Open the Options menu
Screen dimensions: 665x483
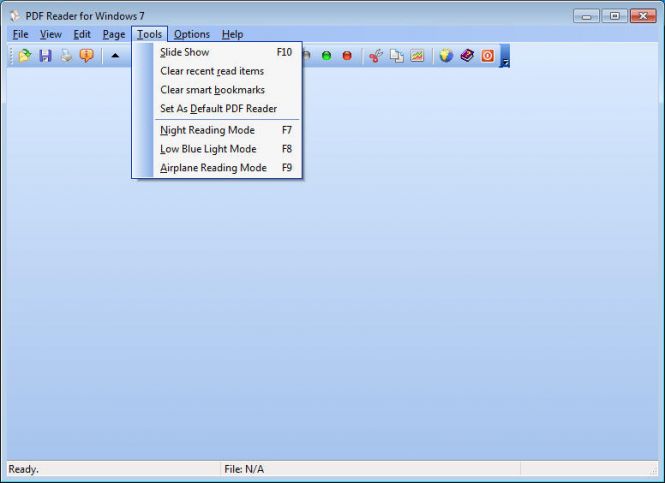[192, 34]
